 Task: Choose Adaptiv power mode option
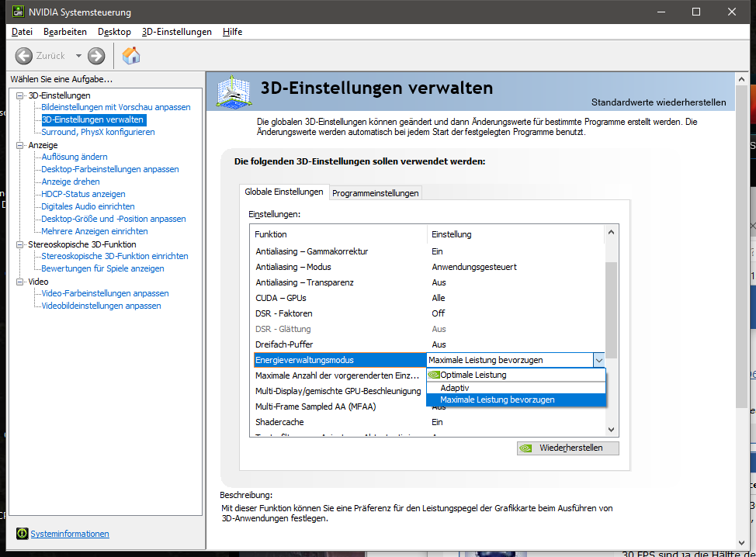coord(516,388)
